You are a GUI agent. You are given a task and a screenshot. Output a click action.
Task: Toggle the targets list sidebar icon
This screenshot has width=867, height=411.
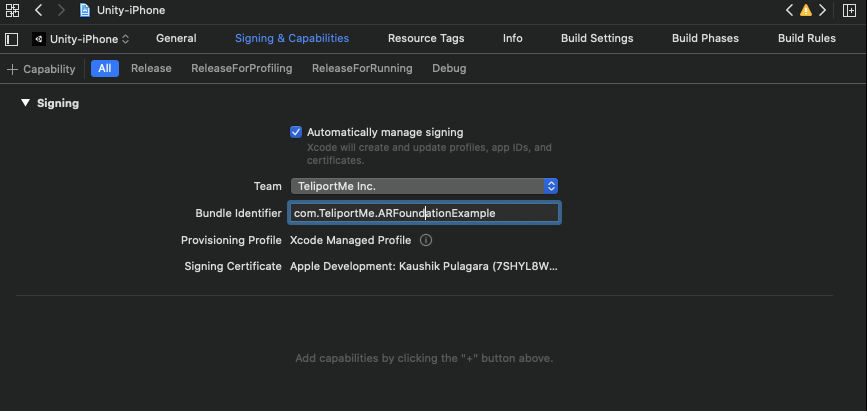(x=12, y=39)
